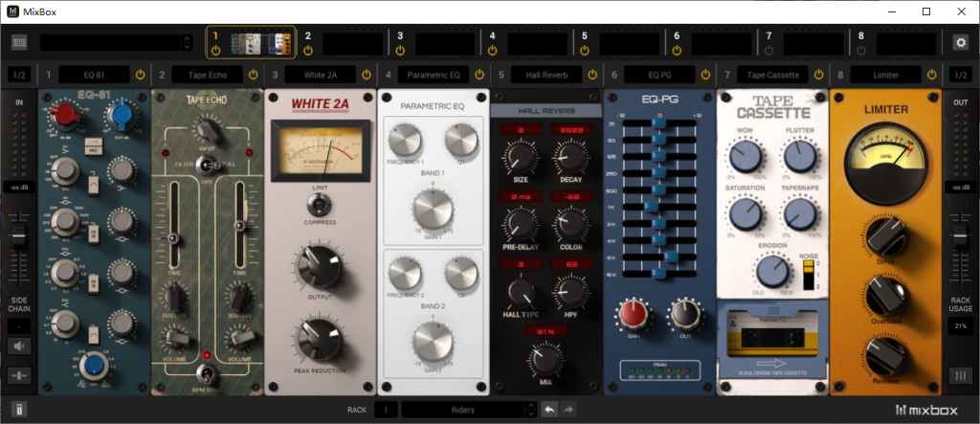Screen dimensions: 980x424
Task: Click the icon below the side chain speaker
Action: 20,377
